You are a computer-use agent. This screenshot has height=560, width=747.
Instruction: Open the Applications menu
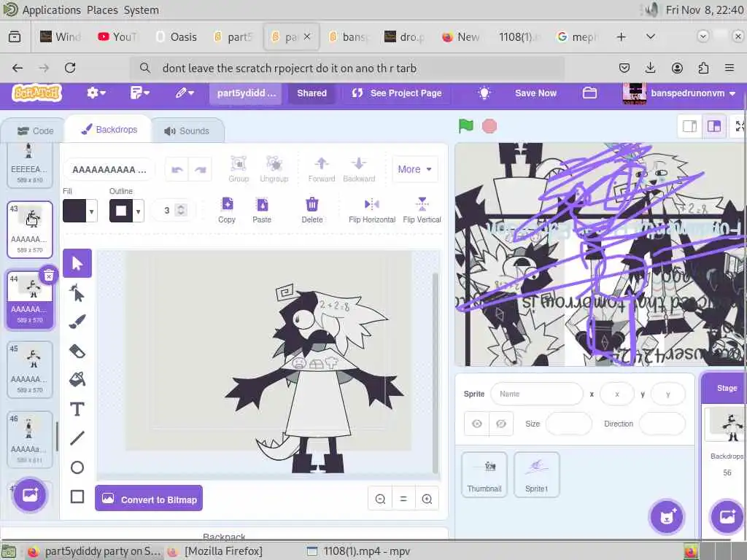(x=52, y=10)
